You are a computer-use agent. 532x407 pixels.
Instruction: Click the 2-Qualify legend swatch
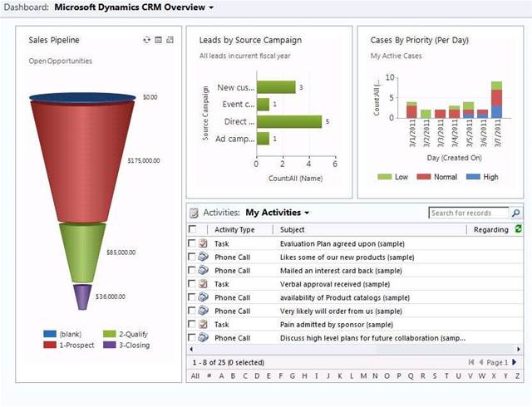tap(110, 334)
